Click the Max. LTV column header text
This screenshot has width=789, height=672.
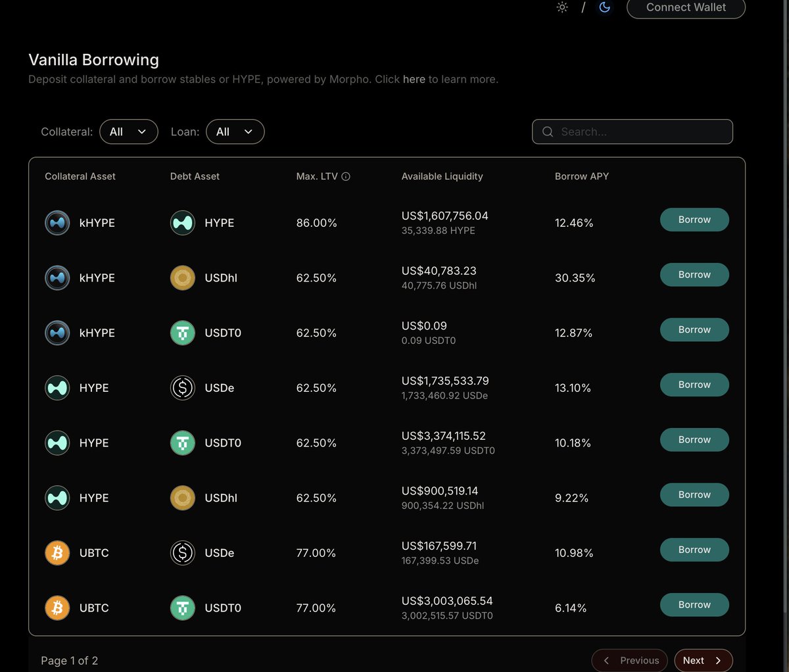(x=317, y=176)
